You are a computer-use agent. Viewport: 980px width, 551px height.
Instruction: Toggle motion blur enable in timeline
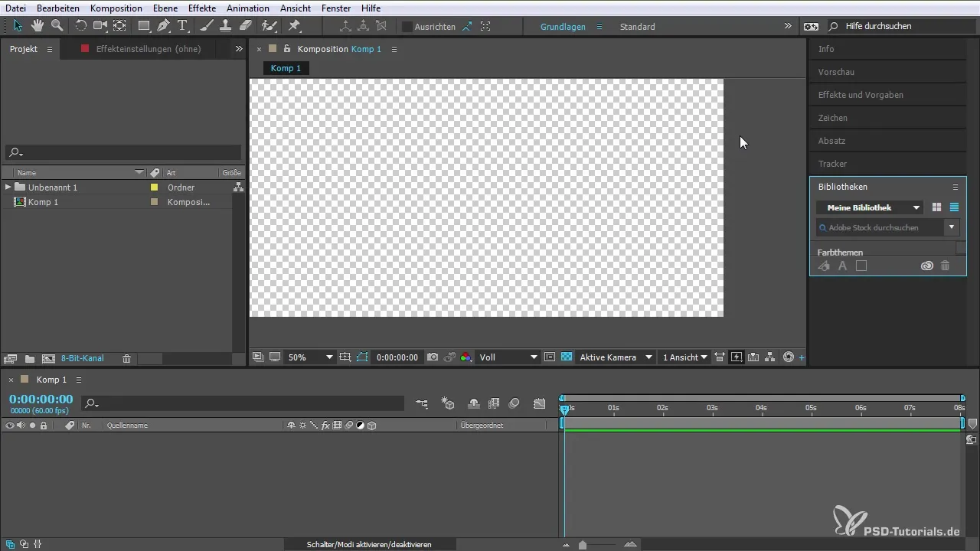tap(514, 403)
